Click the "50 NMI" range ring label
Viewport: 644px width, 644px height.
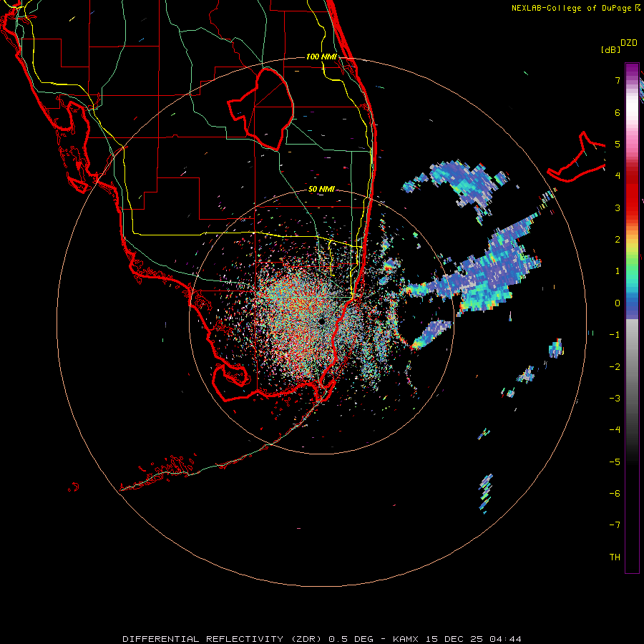[321, 189]
